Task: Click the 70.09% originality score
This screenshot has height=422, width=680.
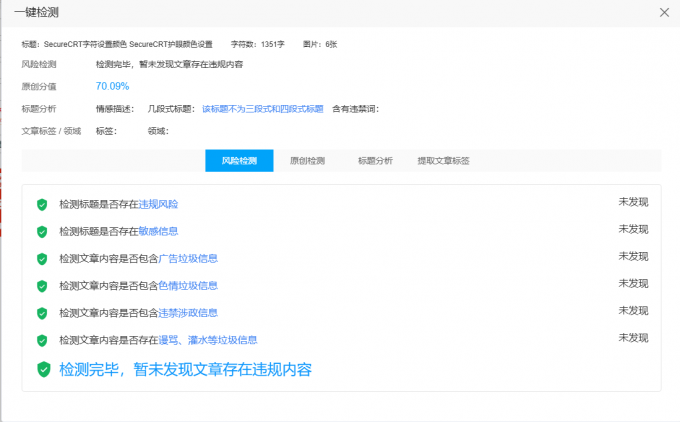Action: click(112, 86)
